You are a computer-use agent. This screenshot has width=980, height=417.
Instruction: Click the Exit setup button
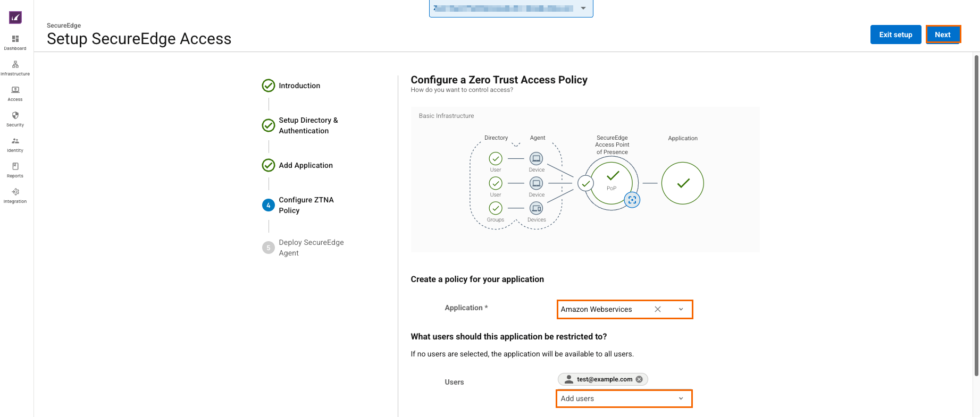pyautogui.click(x=895, y=35)
